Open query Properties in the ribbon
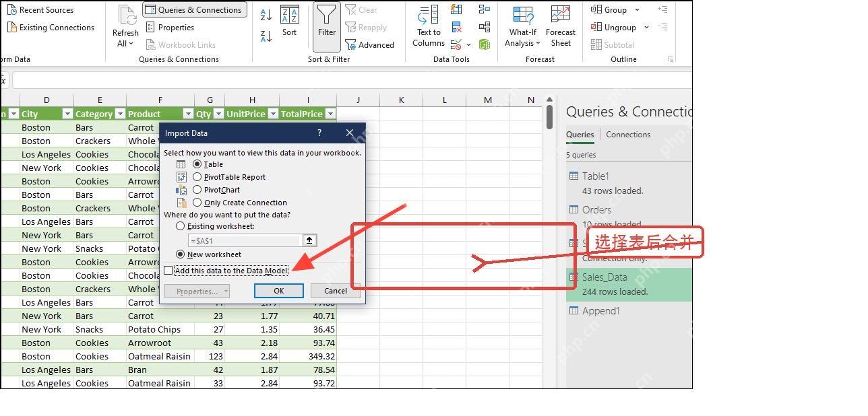Screen dimensions: 868x416 tap(169, 28)
